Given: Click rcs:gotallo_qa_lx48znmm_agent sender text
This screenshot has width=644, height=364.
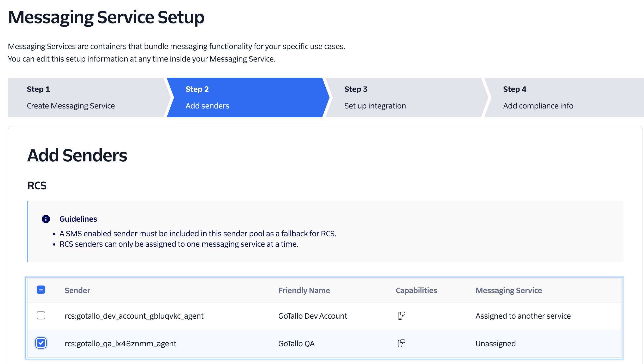Looking at the screenshot, I should [x=120, y=344].
